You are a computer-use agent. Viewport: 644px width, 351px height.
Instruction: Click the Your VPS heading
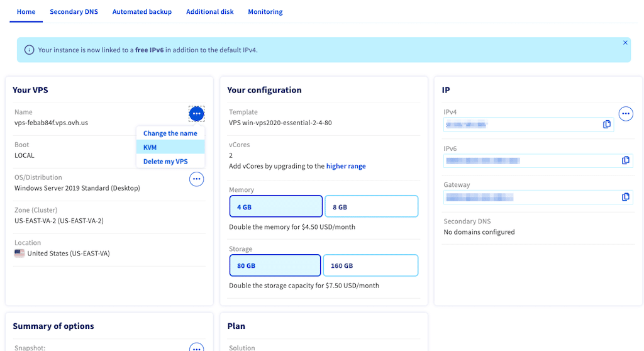pyautogui.click(x=30, y=90)
